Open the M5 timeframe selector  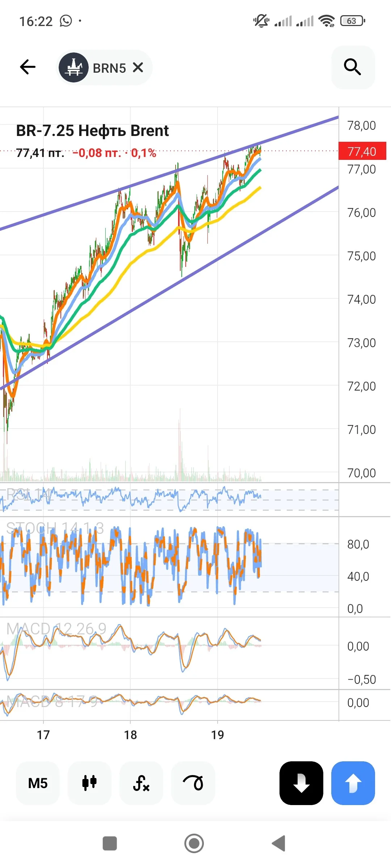pos(38,783)
